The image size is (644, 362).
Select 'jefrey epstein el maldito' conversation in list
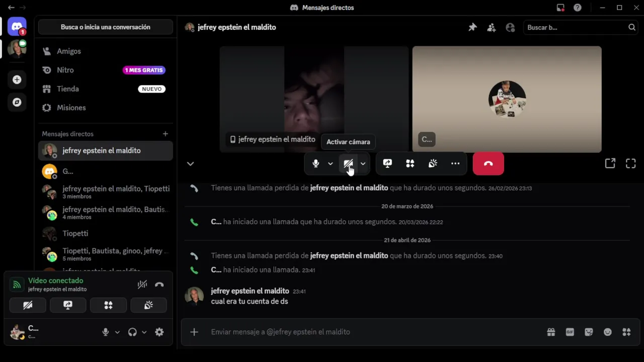tap(106, 150)
